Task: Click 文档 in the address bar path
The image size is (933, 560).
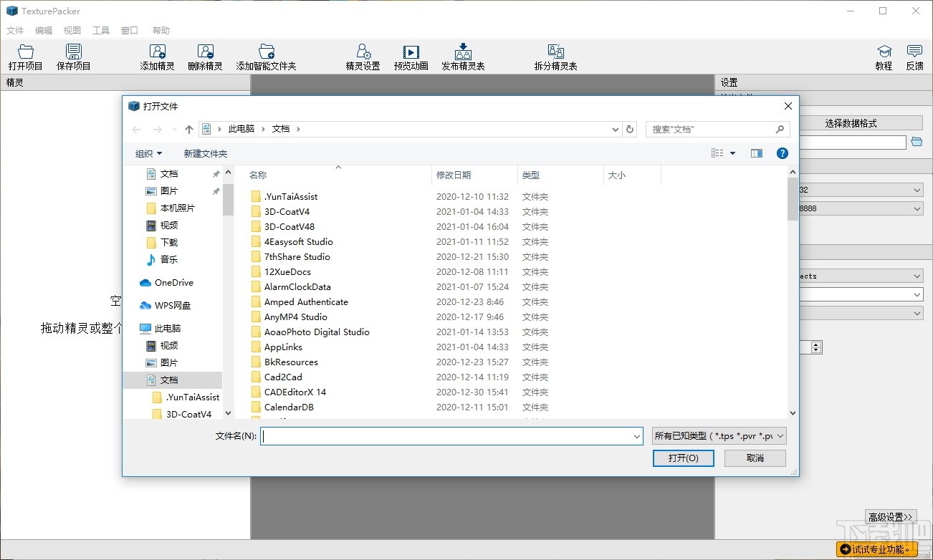Action: pos(281,130)
